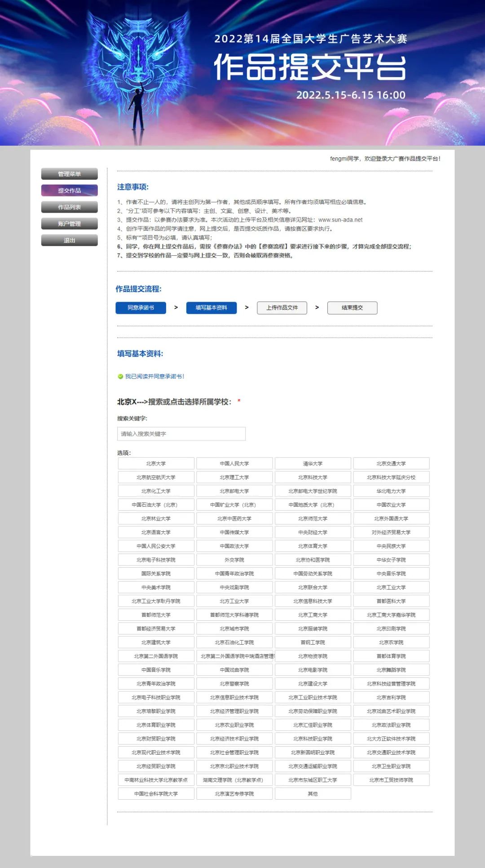The width and height of the screenshot is (485, 868).
Task: Select 清华大学 as your school
Action: pyautogui.click(x=313, y=463)
